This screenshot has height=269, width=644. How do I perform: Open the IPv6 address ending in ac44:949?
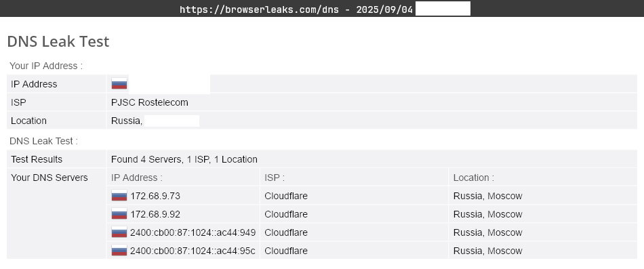coord(193,232)
